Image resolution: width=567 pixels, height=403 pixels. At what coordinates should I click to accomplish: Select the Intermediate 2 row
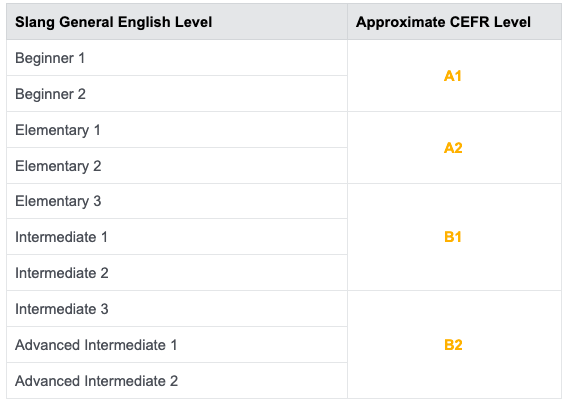(x=177, y=273)
